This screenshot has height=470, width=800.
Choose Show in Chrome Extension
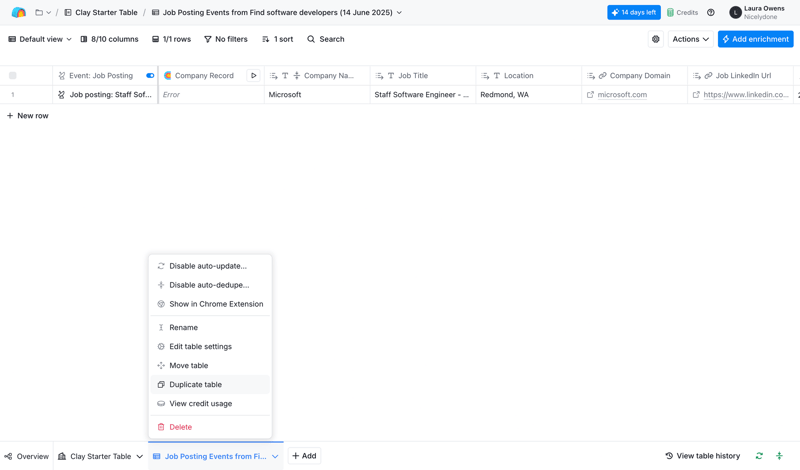(x=210, y=304)
